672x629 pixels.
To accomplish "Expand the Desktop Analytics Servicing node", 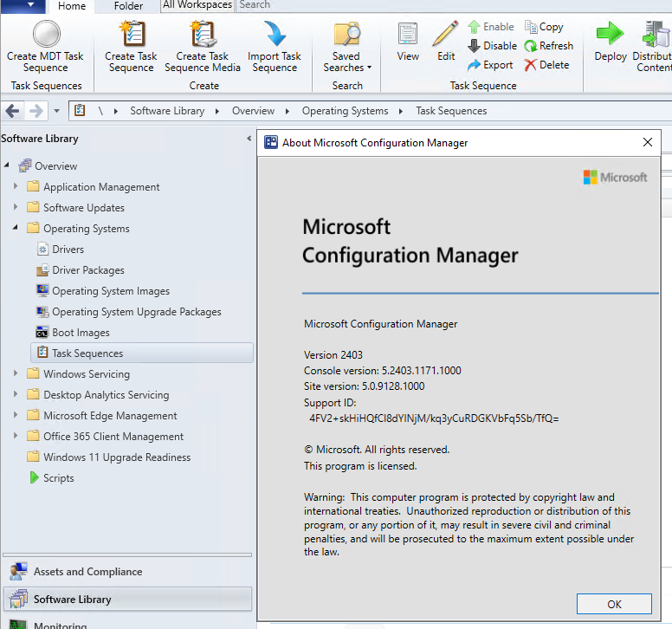I will 16,393.
